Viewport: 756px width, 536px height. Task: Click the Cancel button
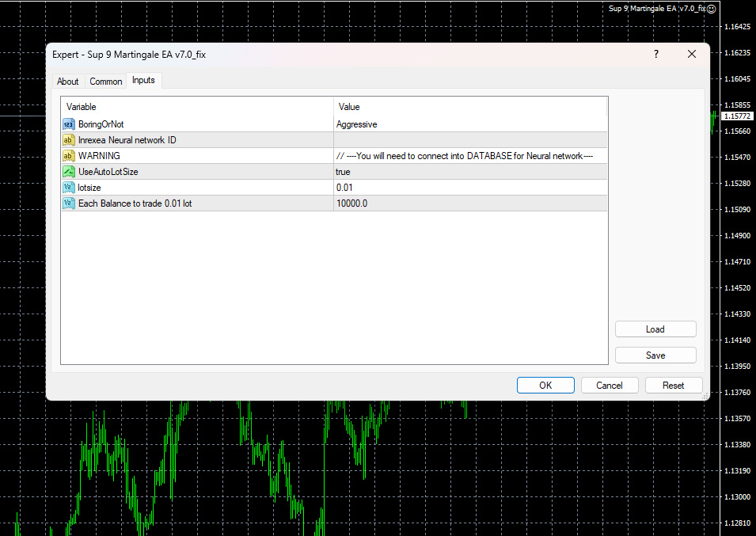(x=610, y=385)
